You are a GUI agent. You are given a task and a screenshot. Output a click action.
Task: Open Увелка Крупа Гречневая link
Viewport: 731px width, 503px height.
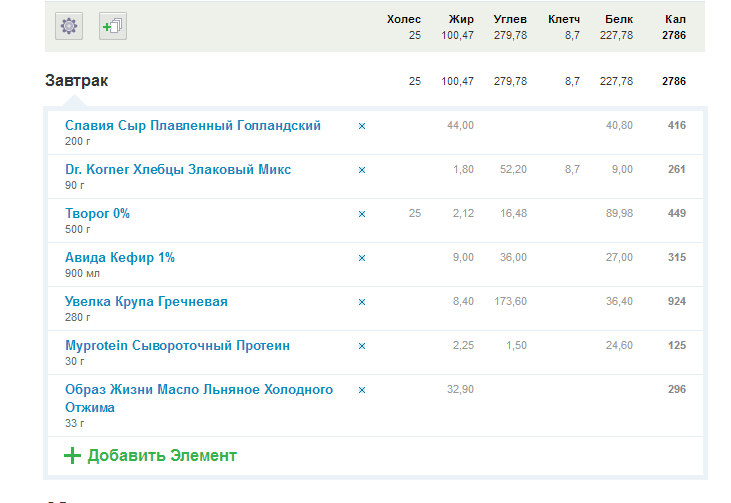coord(146,302)
